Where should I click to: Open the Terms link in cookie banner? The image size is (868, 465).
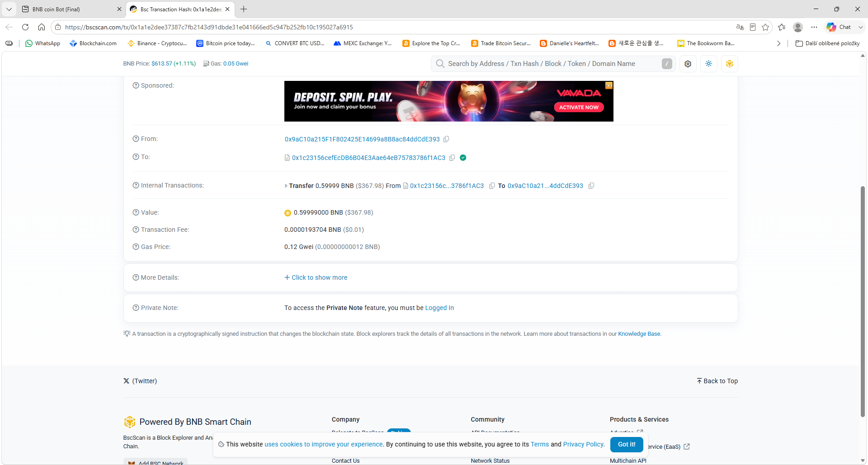[540, 444]
